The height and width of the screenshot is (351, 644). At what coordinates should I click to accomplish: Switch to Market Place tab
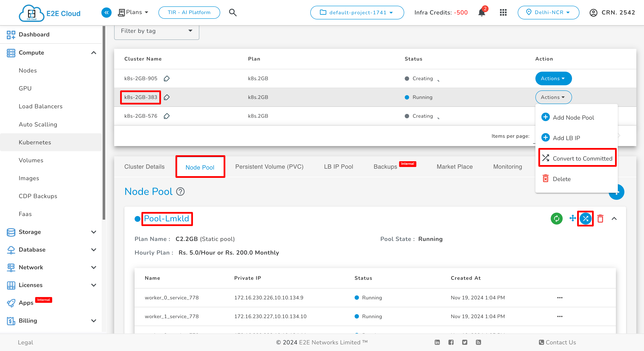click(454, 167)
